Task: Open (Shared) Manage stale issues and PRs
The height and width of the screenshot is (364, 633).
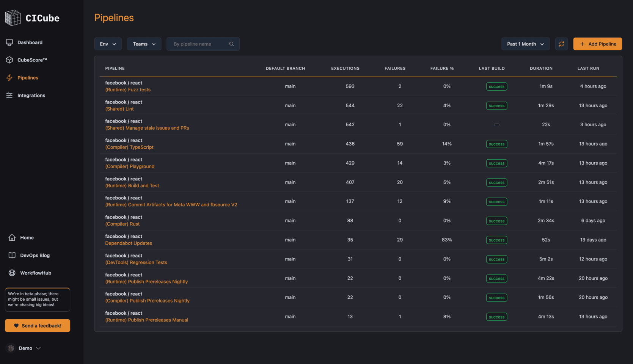Action: tap(147, 128)
